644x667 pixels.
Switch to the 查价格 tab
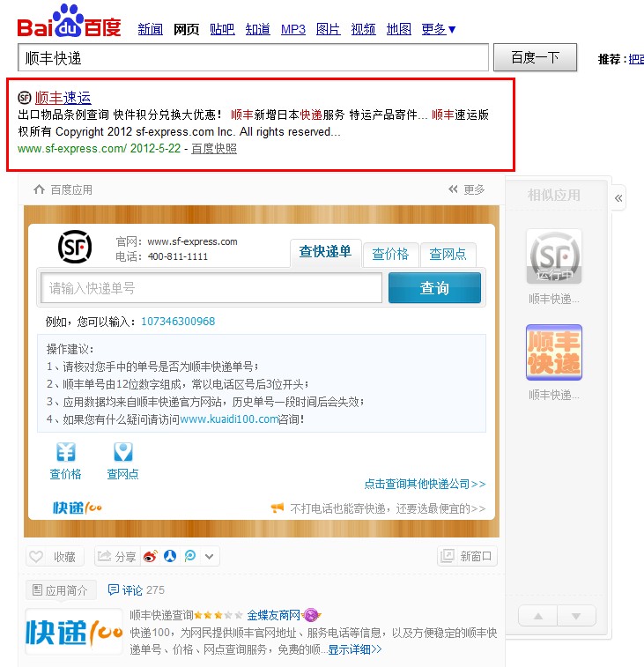[390, 255]
